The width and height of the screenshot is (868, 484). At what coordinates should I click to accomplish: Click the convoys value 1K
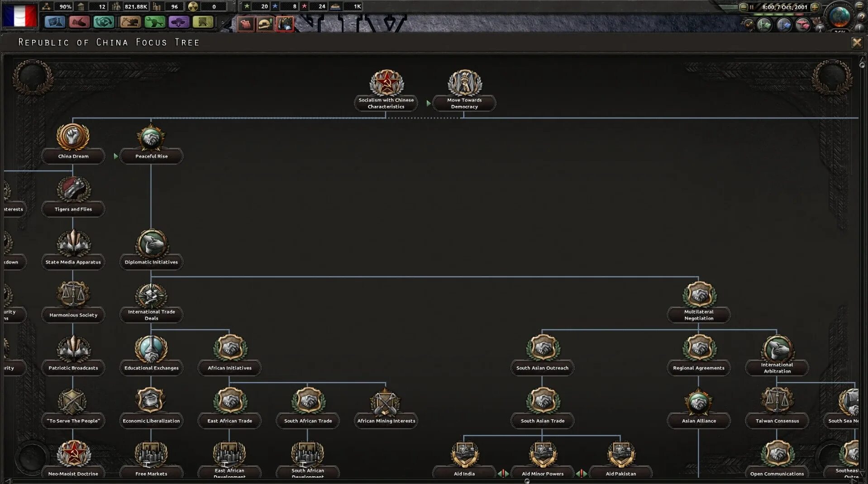pos(357,6)
